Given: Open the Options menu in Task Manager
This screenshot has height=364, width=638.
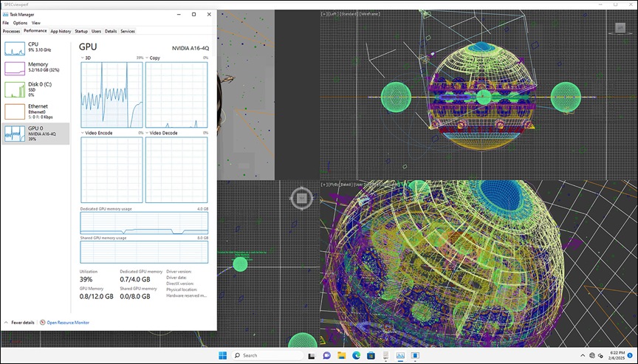Looking at the screenshot, I should click(x=20, y=23).
